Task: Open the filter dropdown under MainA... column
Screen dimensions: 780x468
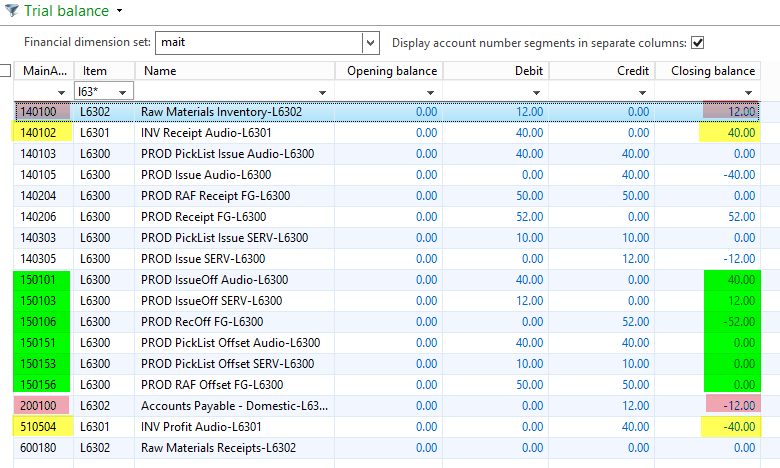Action: click(62, 92)
